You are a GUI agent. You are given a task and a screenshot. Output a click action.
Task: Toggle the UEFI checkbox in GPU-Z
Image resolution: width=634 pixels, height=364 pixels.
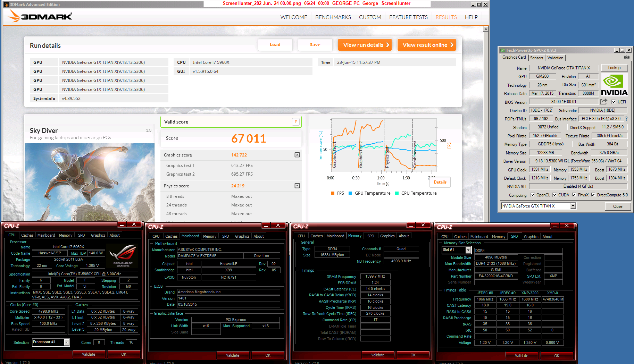tap(614, 102)
